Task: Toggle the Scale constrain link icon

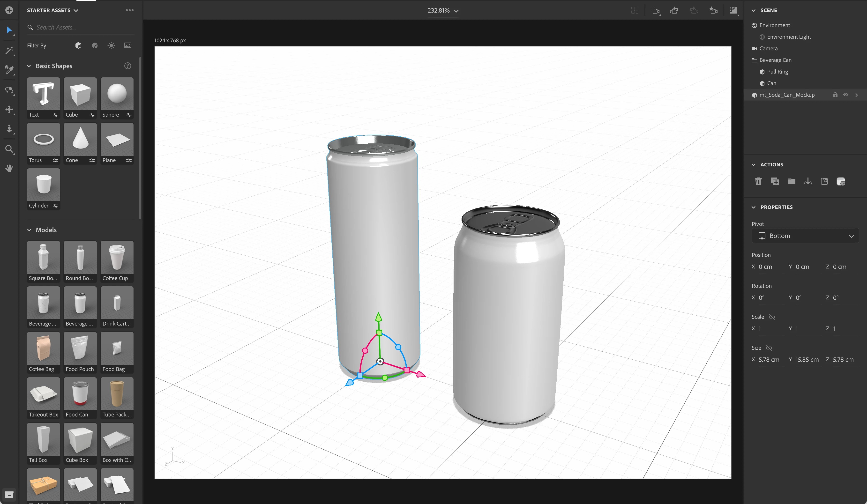Action: (772, 317)
